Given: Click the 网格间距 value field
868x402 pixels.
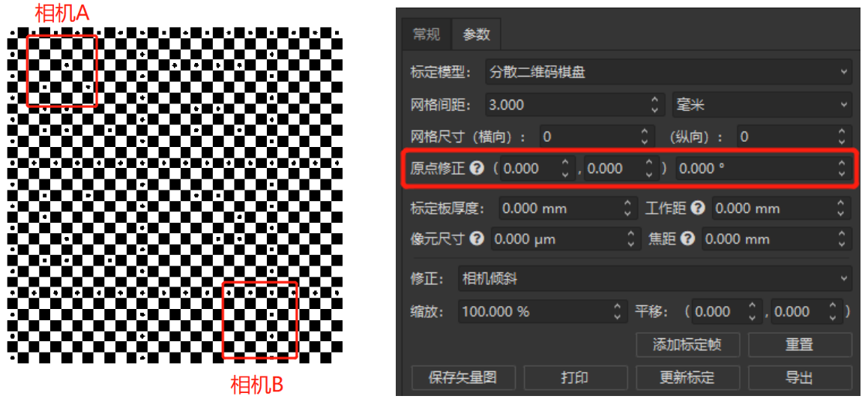Looking at the screenshot, I should [566, 105].
